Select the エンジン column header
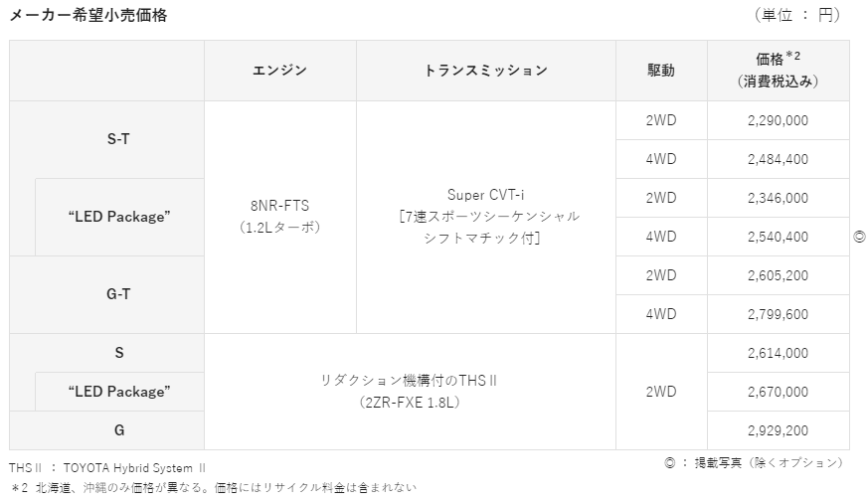The width and height of the screenshot is (868, 502). coord(280,71)
